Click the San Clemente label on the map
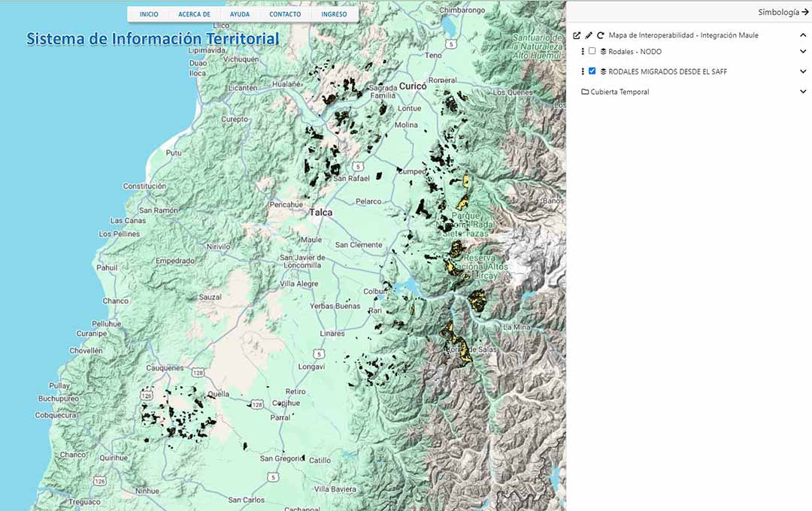 359,245
